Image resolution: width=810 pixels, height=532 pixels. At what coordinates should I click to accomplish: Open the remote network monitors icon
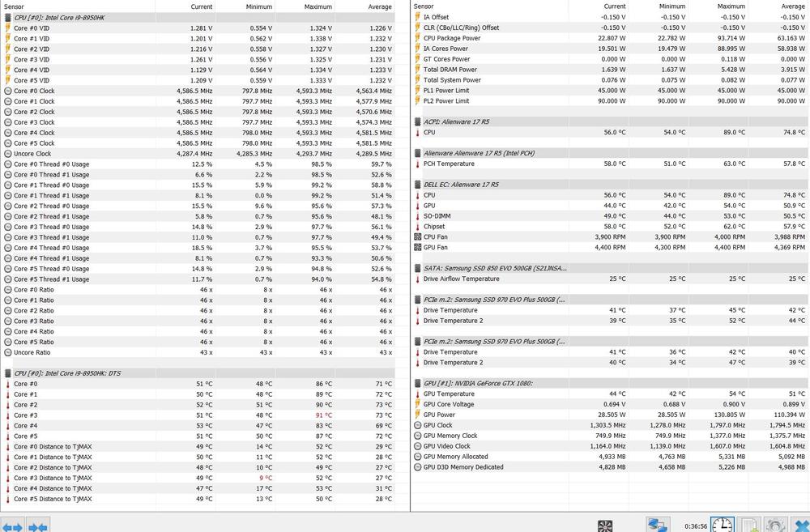(658, 526)
